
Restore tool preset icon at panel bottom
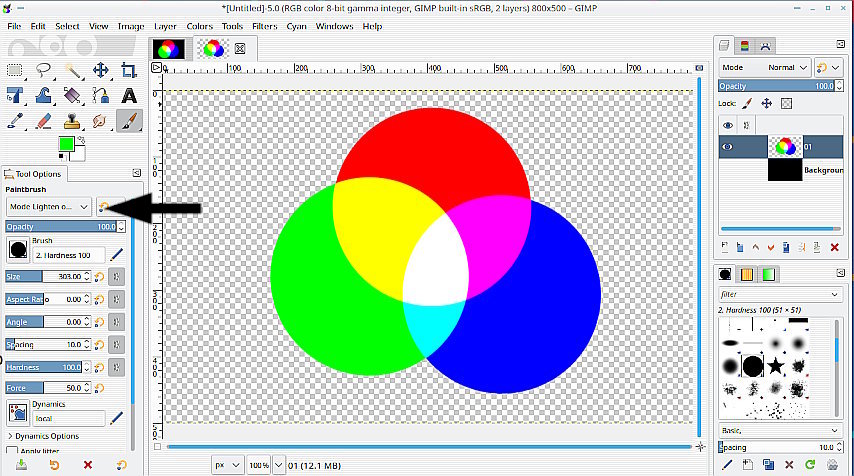tap(54, 465)
